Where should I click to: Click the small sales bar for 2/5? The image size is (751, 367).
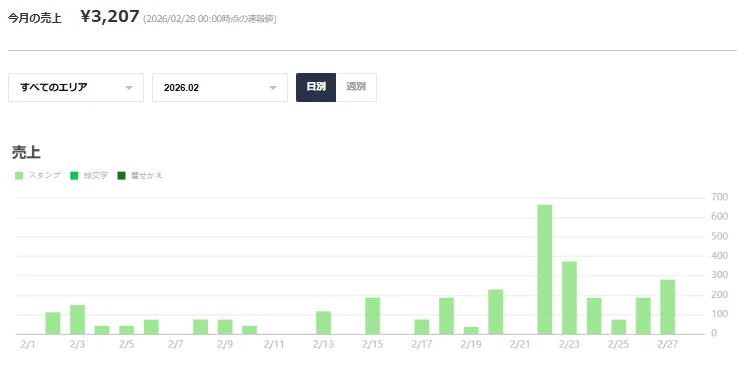click(x=126, y=330)
